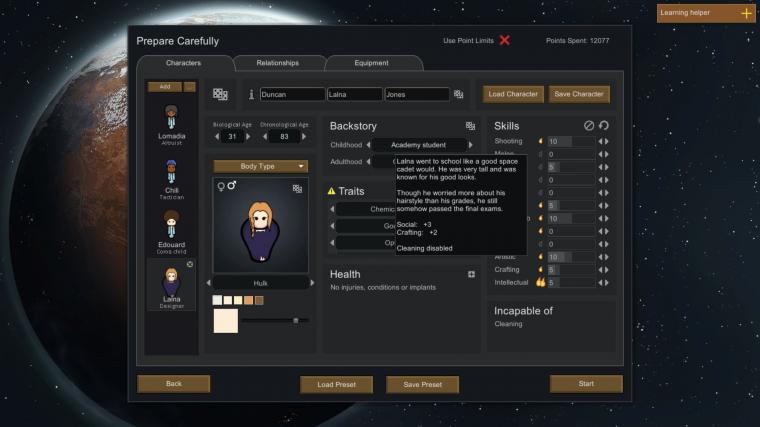
Task: Click the Shooting skill bar showing 10
Action: (571, 142)
